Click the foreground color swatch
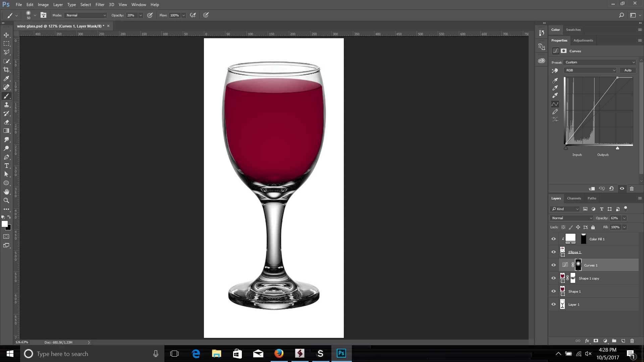 tap(4, 224)
